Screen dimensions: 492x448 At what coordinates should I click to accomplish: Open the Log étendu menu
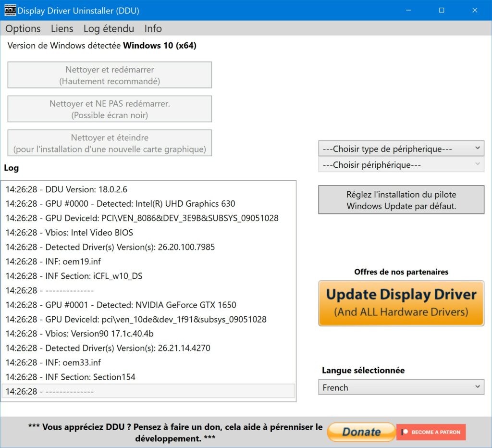109,28
